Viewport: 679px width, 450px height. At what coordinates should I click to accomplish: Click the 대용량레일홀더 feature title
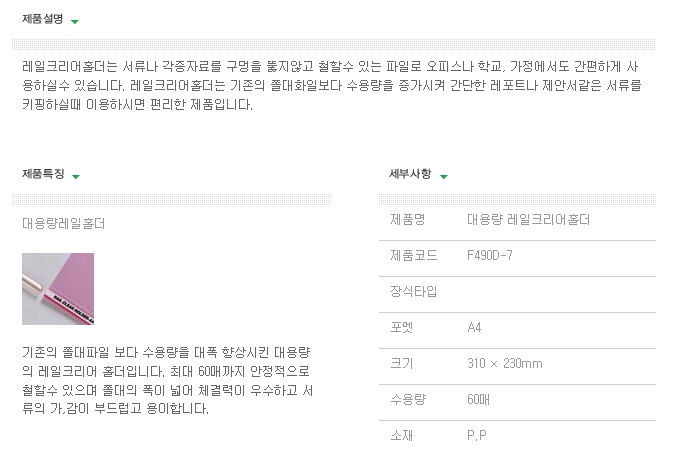coord(64,223)
